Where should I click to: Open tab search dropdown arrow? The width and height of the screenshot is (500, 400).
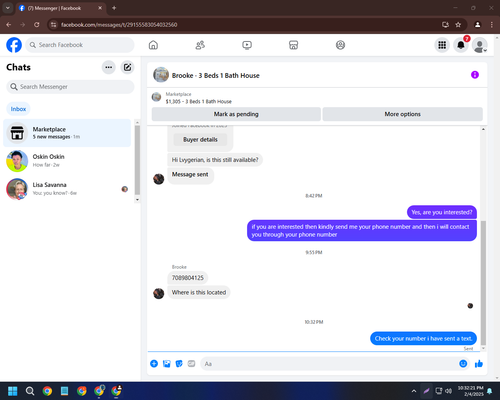[8, 8]
